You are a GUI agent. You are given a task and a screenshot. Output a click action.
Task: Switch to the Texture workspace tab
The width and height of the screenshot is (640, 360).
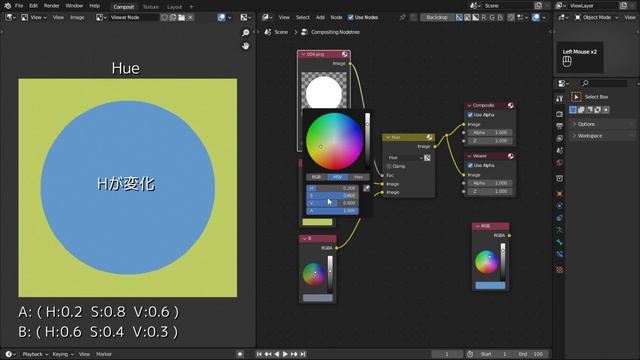click(151, 7)
